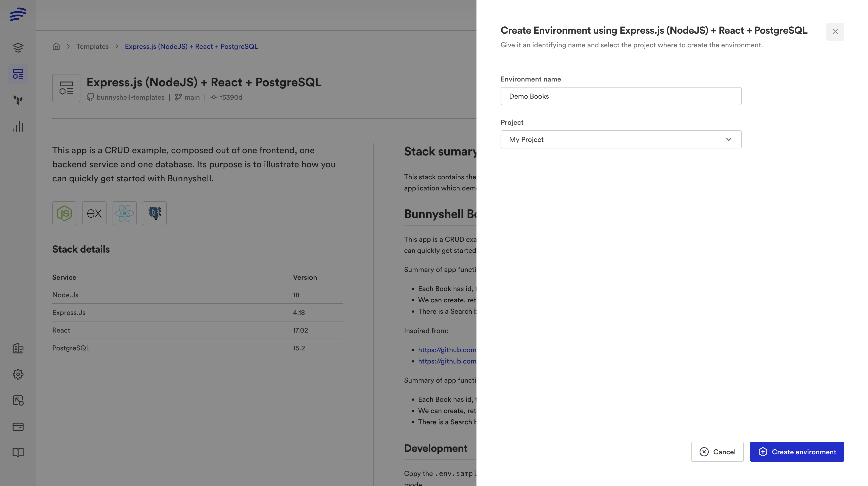Screen dimensions: 868x486
Task: Open the Terraform modules sidebar icon
Action: [x=18, y=100]
